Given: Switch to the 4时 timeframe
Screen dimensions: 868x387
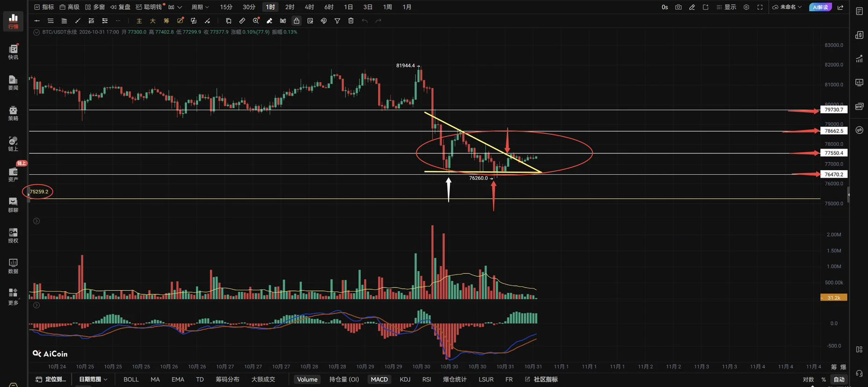Looking at the screenshot, I should pos(309,7).
